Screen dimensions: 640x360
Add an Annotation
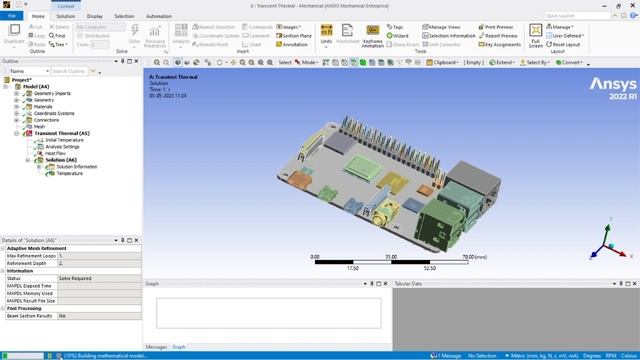click(x=292, y=44)
